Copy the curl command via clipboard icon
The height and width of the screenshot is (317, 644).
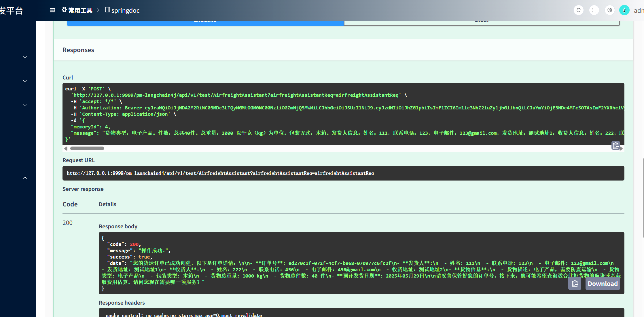pyautogui.click(x=615, y=146)
